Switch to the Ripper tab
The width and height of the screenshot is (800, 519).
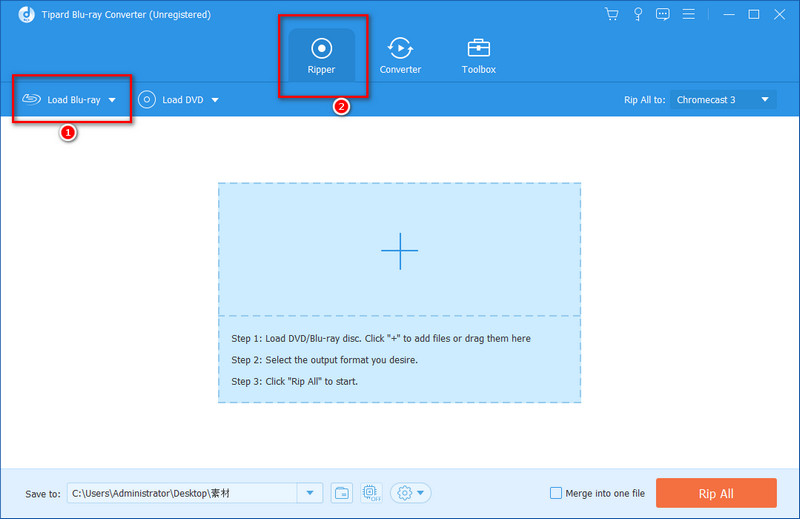pyautogui.click(x=321, y=56)
